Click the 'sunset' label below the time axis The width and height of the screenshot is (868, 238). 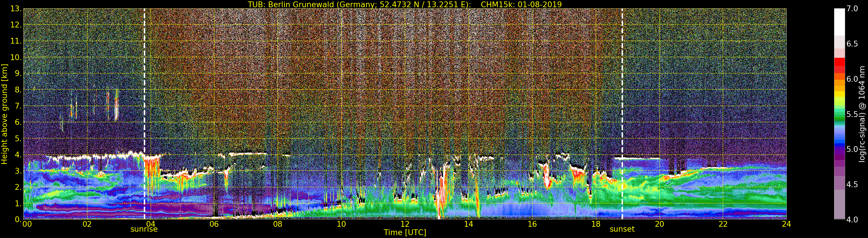[622, 229]
